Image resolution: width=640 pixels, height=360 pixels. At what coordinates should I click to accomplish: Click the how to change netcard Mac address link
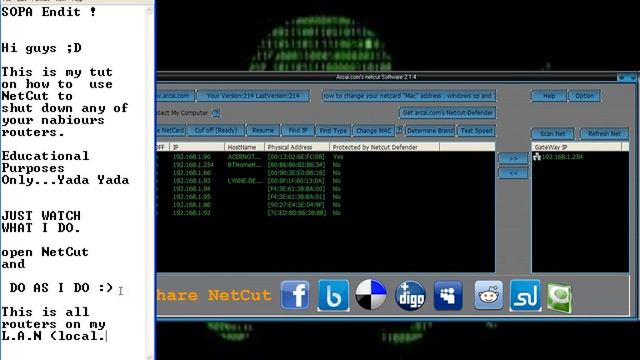click(409, 96)
